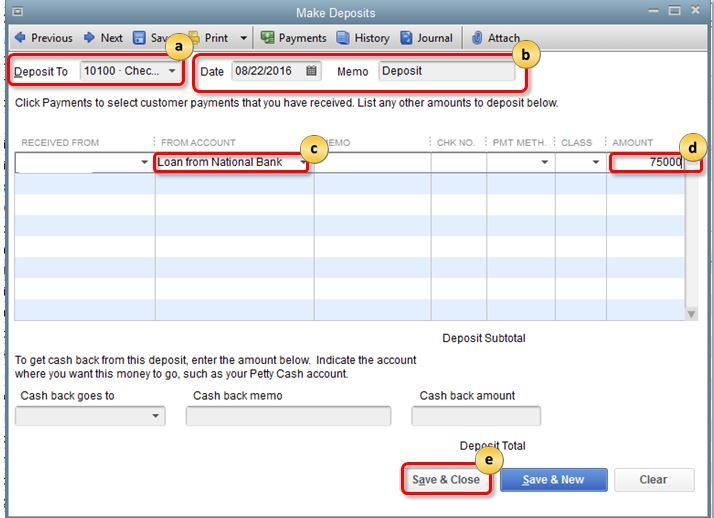Click the Amount column header

click(632, 142)
